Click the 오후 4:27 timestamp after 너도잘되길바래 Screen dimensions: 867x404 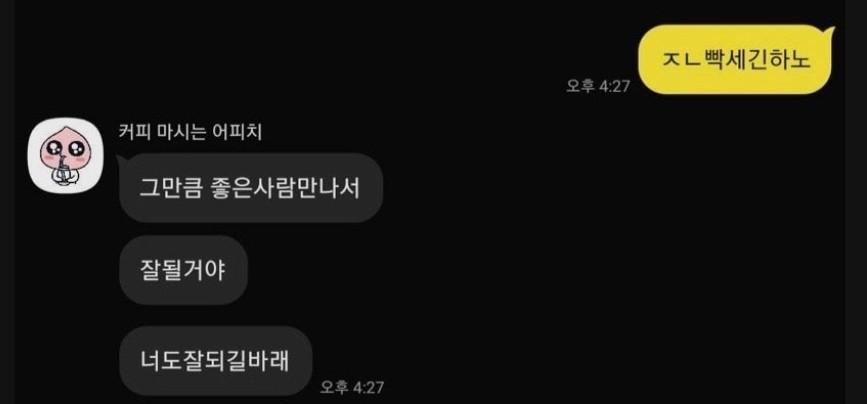point(352,387)
